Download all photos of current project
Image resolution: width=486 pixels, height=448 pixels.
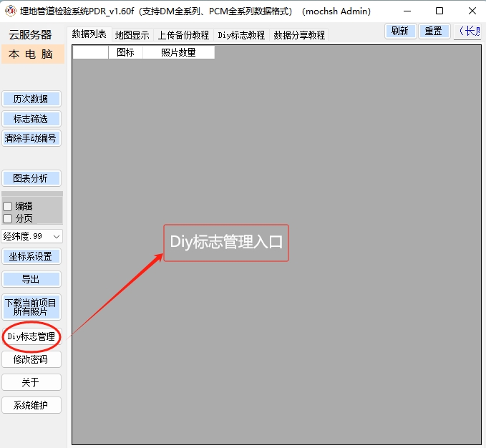click(31, 307)
